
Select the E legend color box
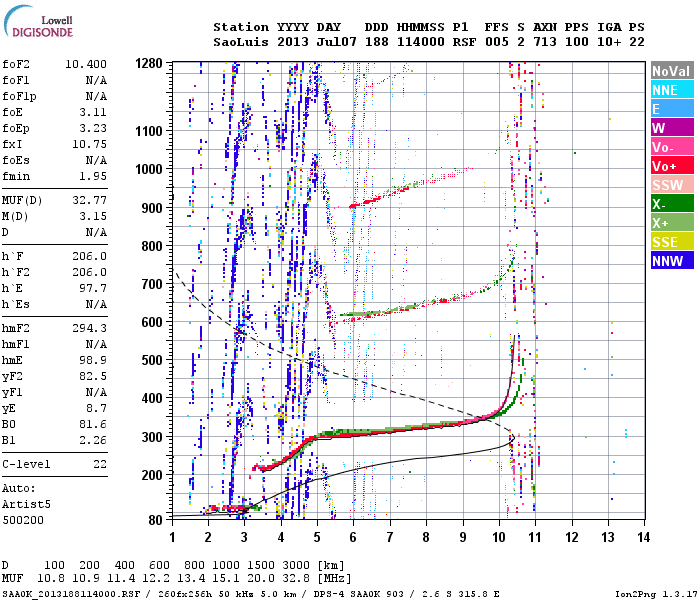(672, 108)
